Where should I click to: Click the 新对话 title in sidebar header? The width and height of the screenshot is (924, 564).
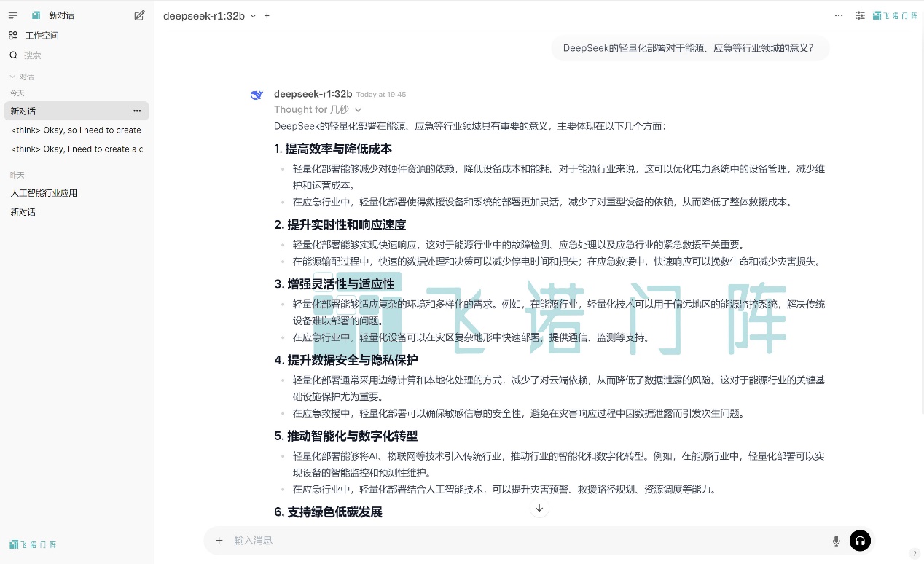[62, 15]
